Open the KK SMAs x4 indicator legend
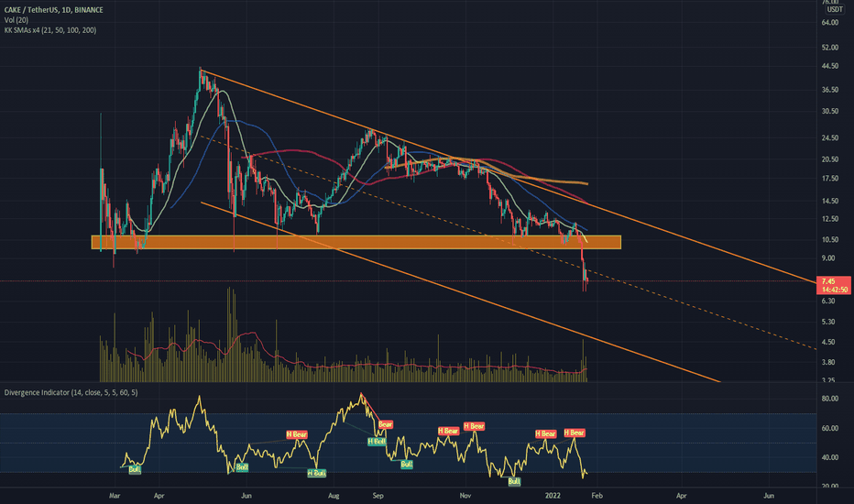Image resolution: width=854 pixels, height=504 pixels. click(50, 30)
